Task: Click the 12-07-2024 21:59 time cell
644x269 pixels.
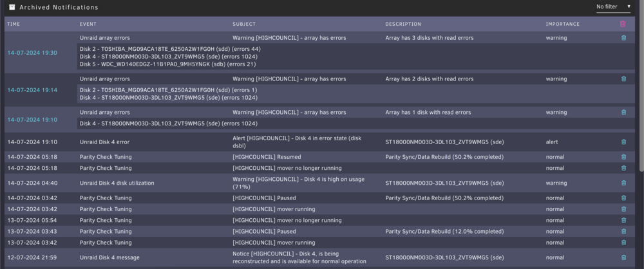Action: pyautogui.click(x=32, y=257)
